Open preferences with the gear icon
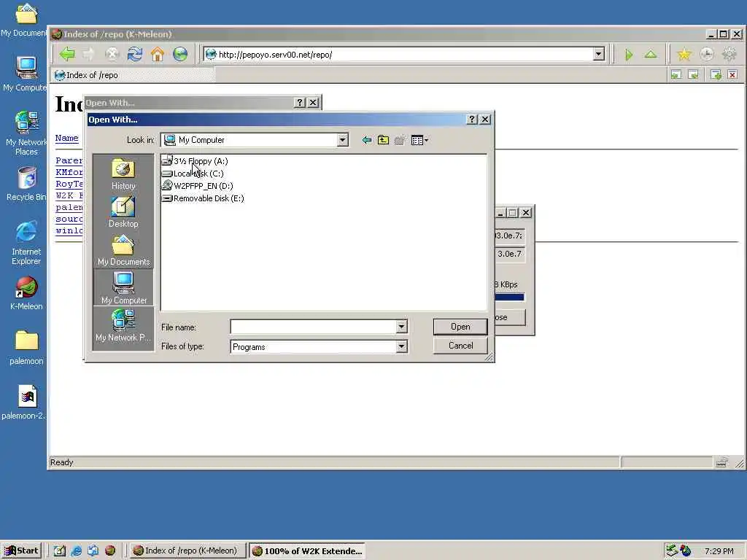 (729, 55)
